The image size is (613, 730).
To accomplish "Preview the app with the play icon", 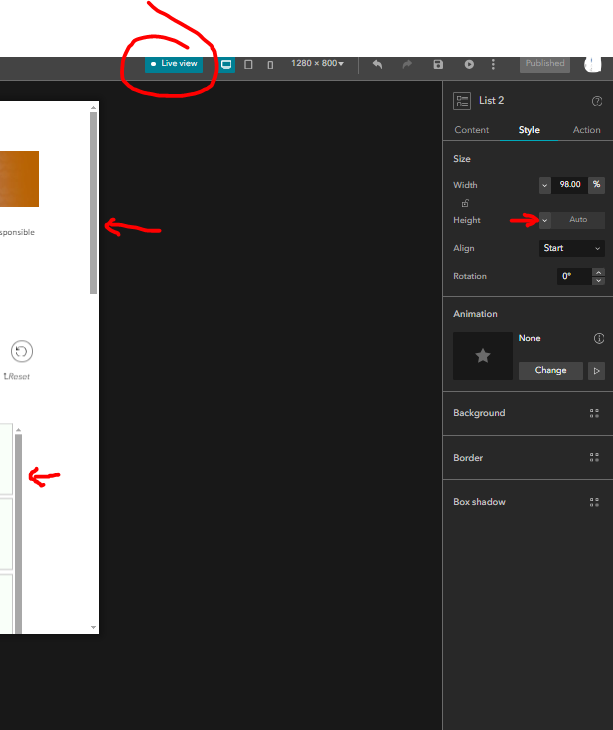I will 469,64.
